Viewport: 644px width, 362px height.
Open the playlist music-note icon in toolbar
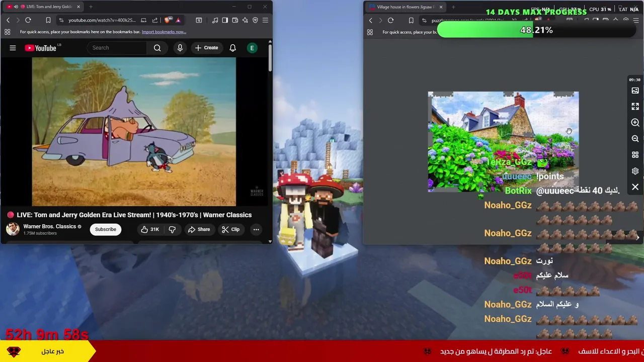pos(215,20)
